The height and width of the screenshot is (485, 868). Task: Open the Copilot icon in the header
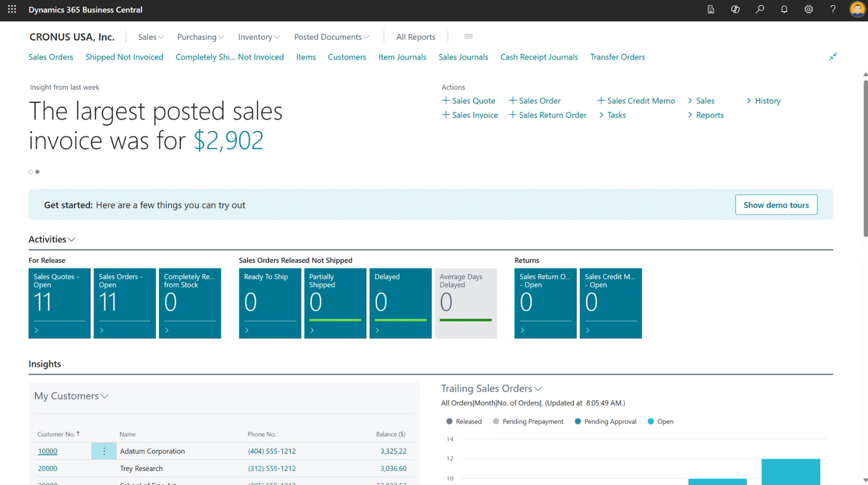[735, 9]
